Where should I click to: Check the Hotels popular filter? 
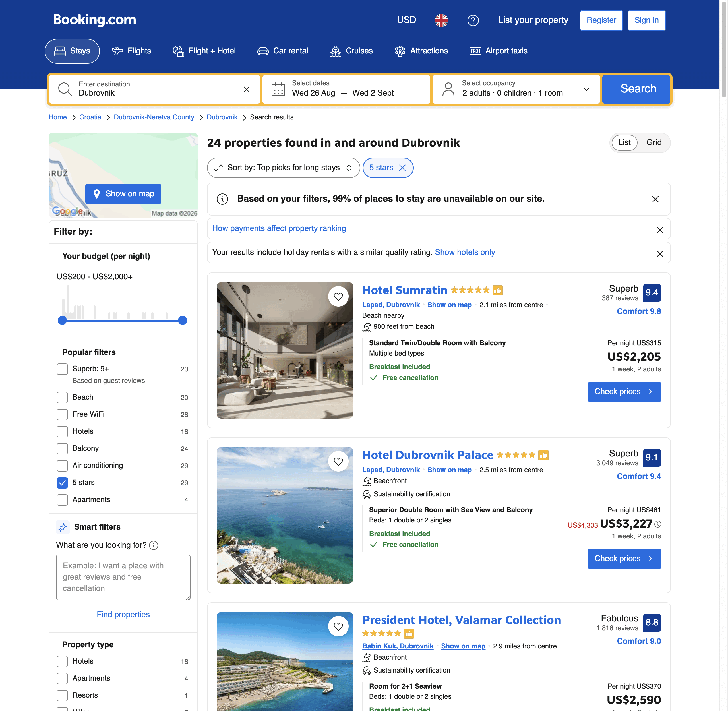coord(62,432)
